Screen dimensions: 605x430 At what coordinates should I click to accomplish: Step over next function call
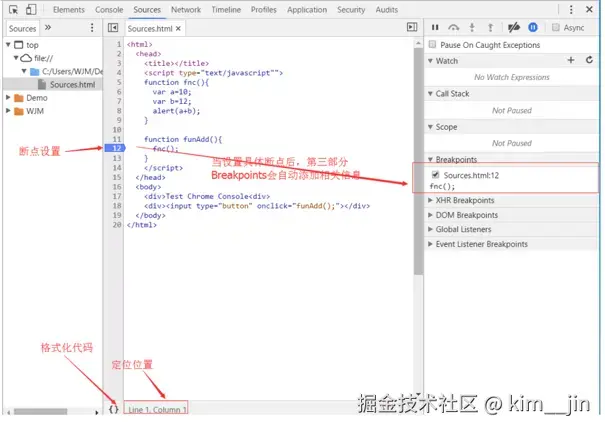[x=453, y=27]
